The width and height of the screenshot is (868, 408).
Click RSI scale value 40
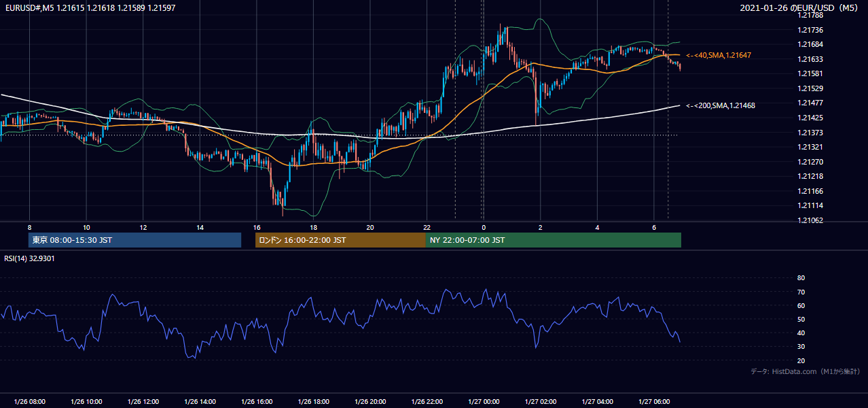click(x=801, y=333)
